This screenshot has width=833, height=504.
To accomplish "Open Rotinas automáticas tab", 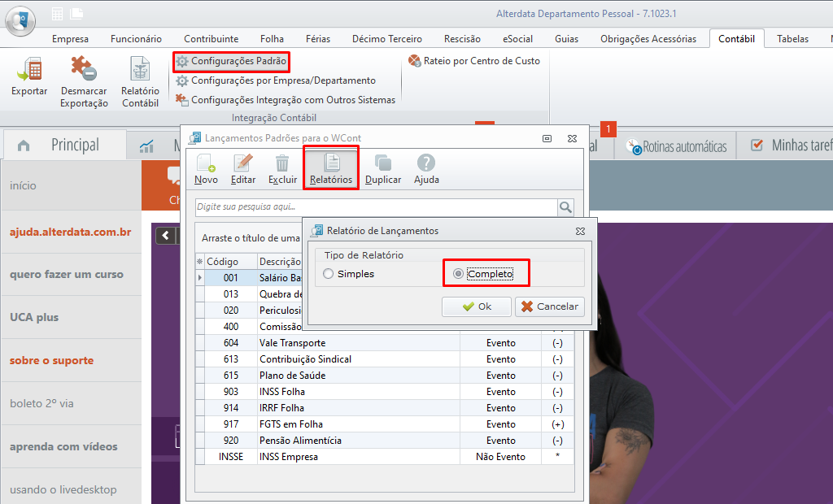I will (x=676, y=146).
